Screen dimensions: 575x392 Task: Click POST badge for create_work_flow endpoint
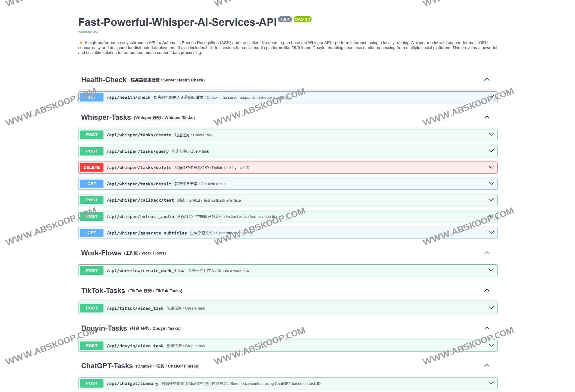tap(92, 270)
